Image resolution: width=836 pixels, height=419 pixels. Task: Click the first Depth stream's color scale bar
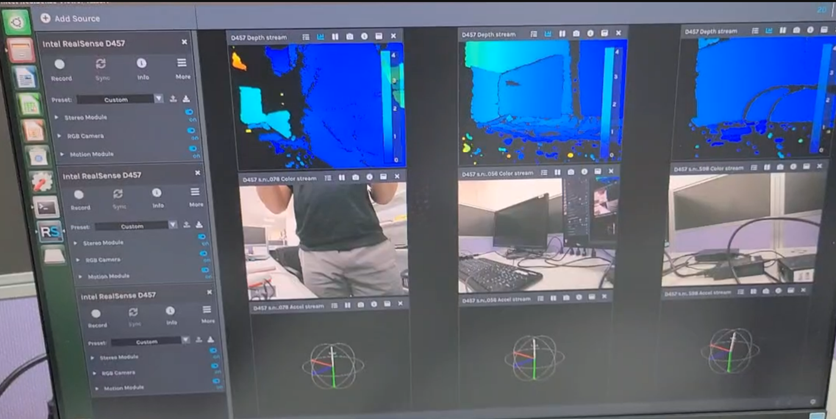[x=399, y=100]
